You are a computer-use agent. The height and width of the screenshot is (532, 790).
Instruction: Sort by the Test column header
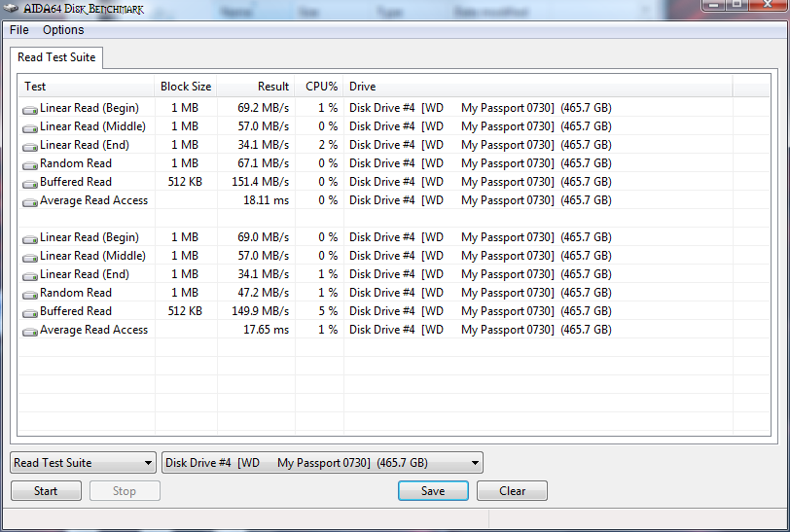tap(87, 87)
